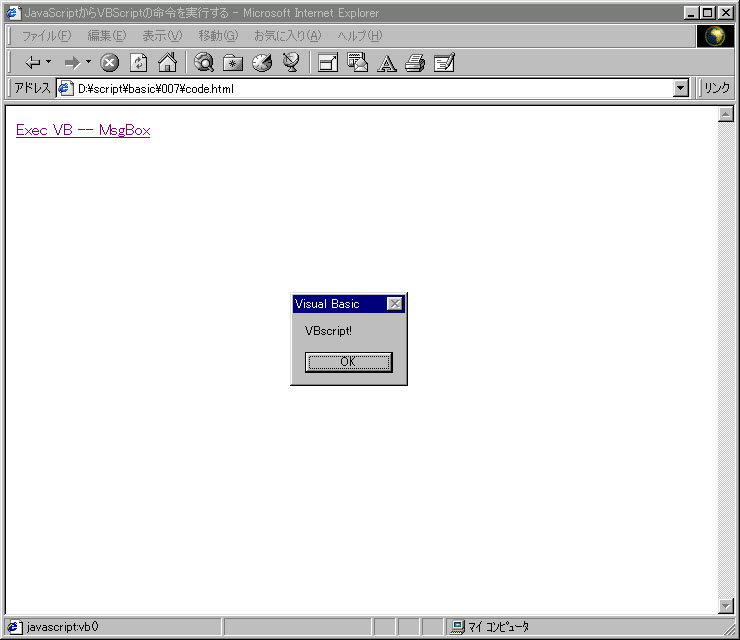
Task: Open the 編集(E) menu
Action: pyautogui.click(x=107, y=36)
